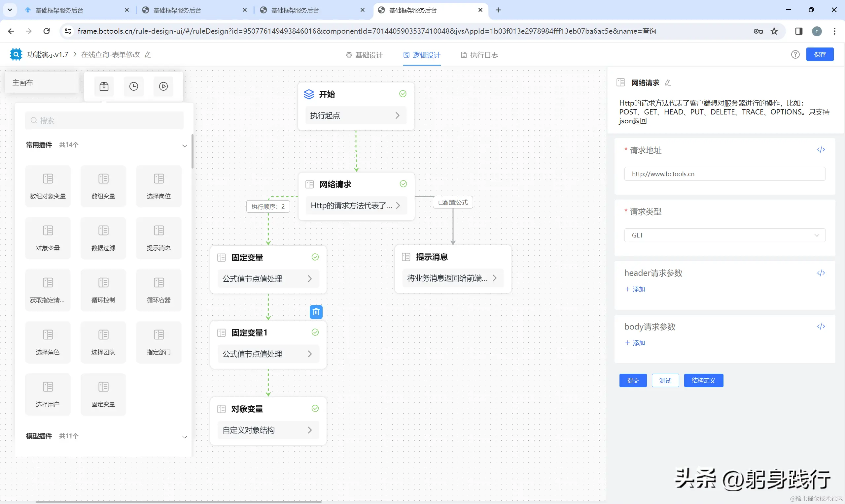Collapse the 常用插件 section

click(185, 146)
